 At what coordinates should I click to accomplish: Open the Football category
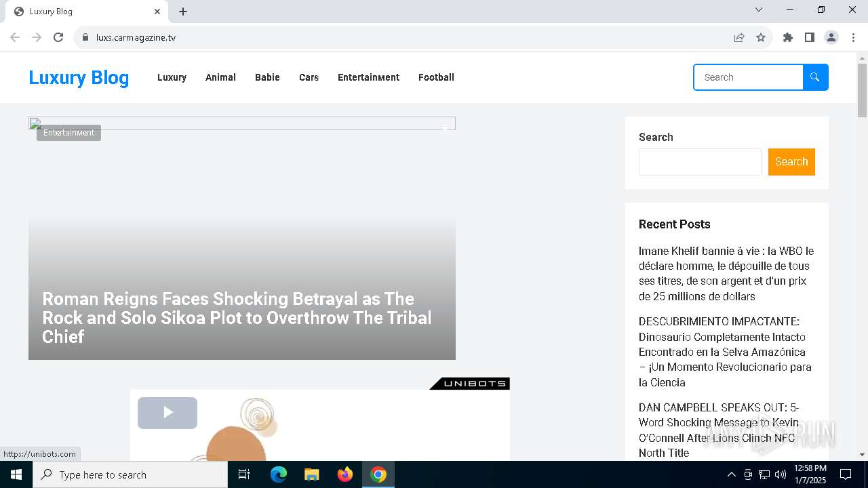tap(436, 77)
